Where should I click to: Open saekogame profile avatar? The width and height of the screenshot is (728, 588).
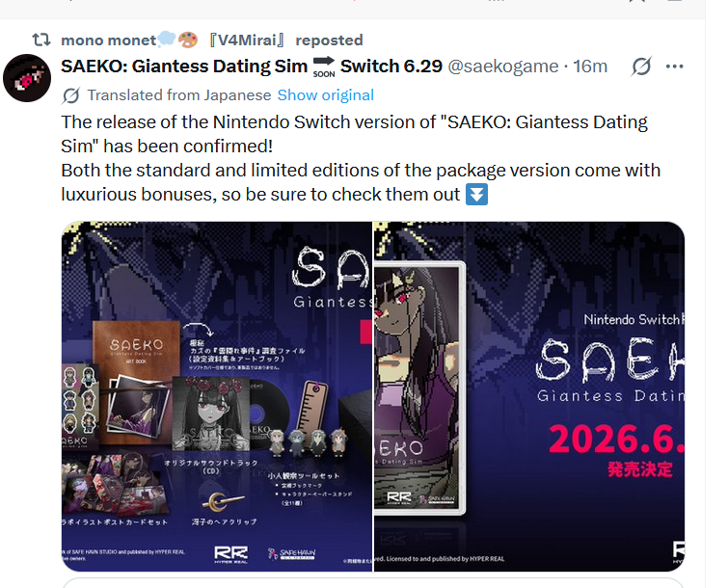pos(27,78)
